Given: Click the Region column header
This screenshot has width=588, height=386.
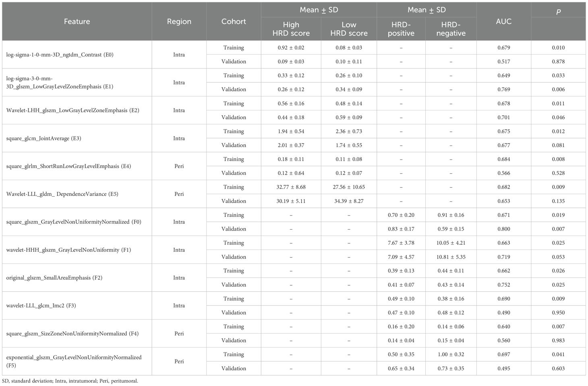Looking at the screenshot, I should (x=179, y=21).
